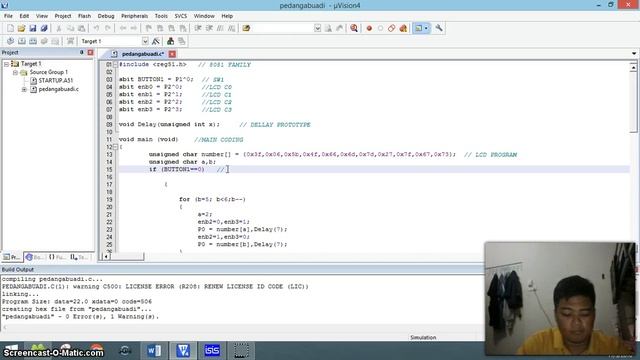Click the editor vertical scrollbar thumb

pos(633,102)
